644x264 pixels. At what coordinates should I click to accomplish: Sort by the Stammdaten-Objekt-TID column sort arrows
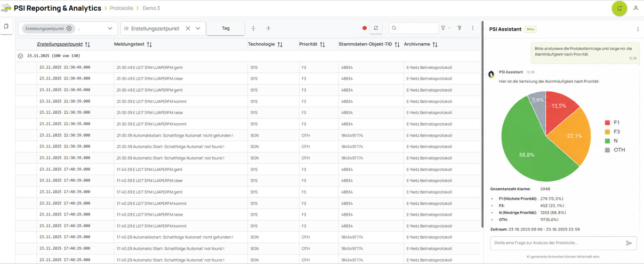tap(397, 44)
